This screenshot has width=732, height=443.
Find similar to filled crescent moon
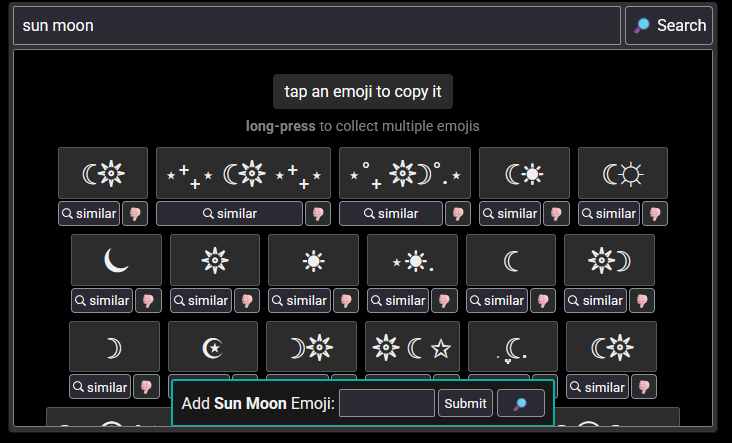tap(102, 301)
